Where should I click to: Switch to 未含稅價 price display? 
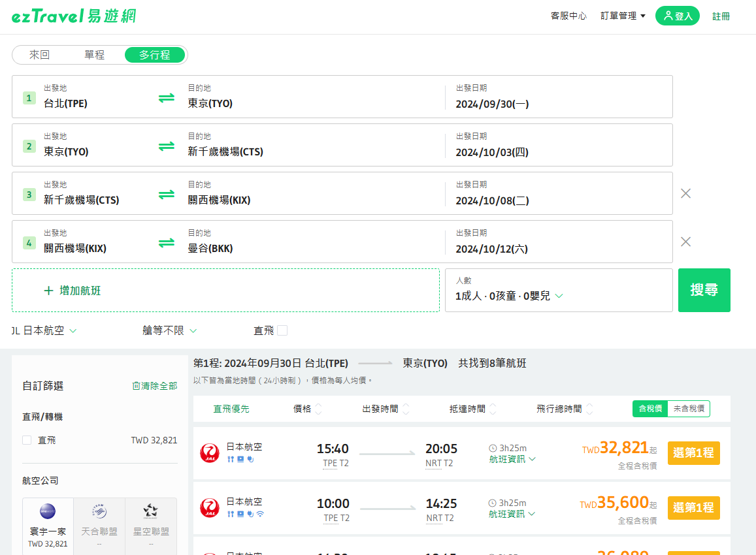[689, 409]
